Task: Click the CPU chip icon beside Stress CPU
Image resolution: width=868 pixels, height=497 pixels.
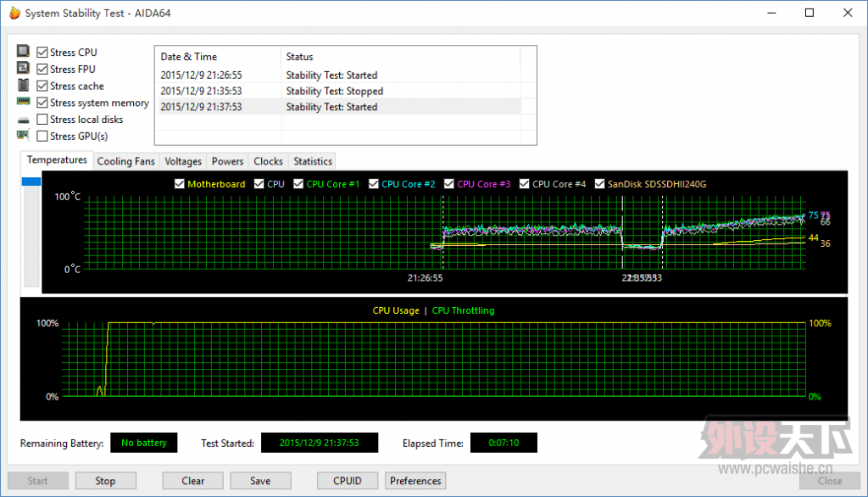Action: (x=23, y=52)
